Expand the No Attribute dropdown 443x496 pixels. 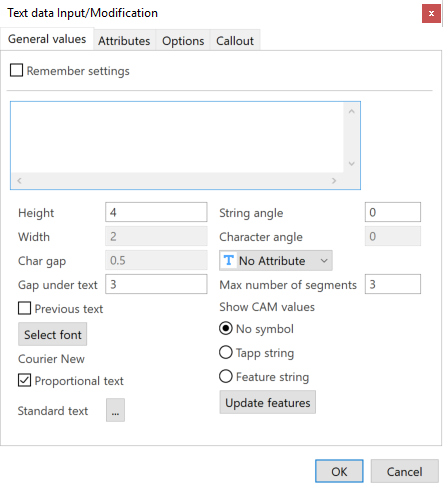click(x=276, y=260)
